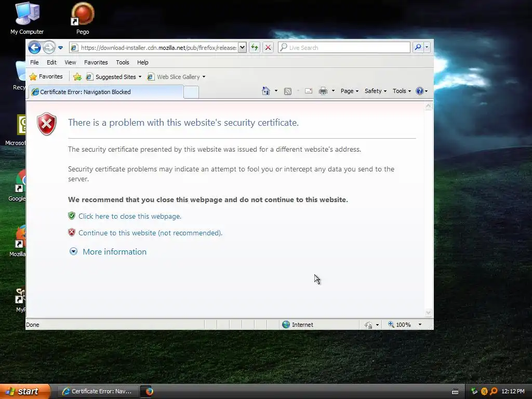Click the Forward navigation arrow button
This screenshot has width=532, height=399.
[x=49, y=47]
